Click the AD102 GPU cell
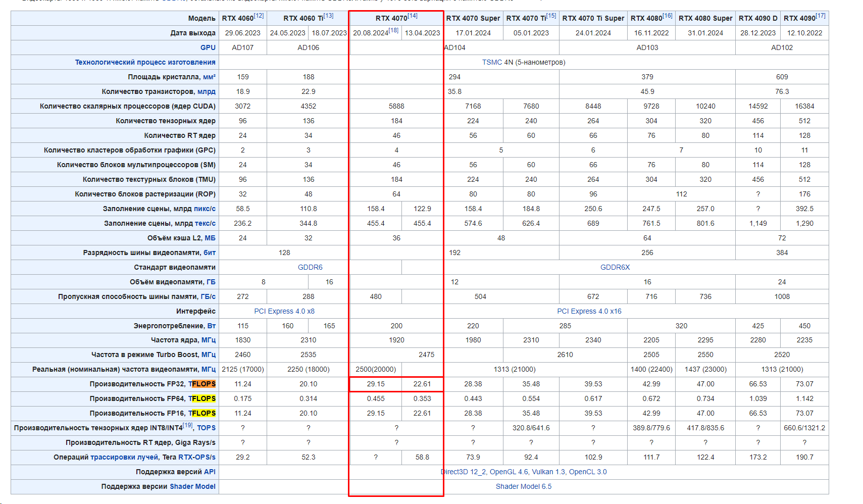 (782, 47)
